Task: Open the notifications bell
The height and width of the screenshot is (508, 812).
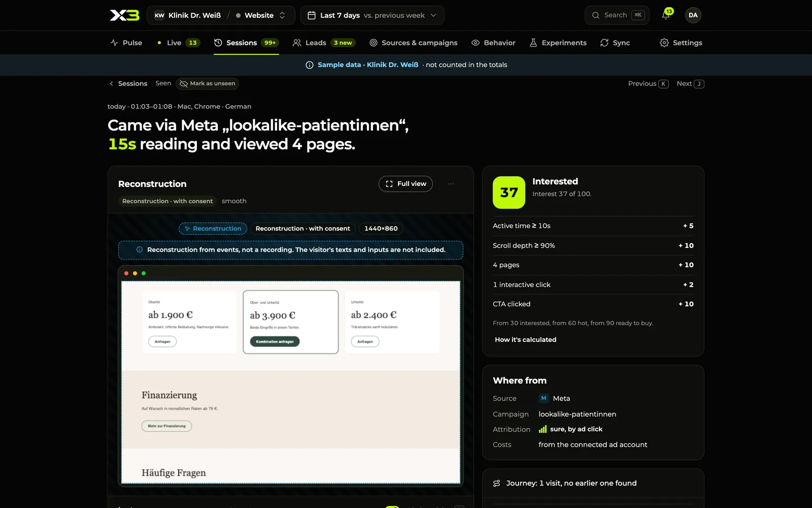Action: 666,15
